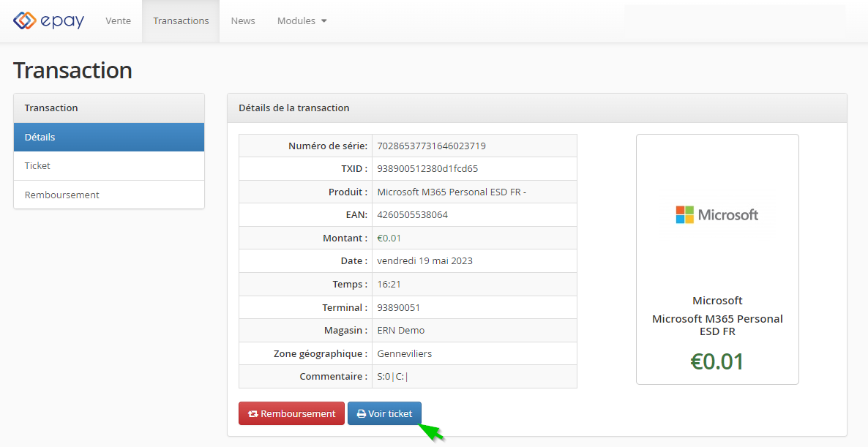Click the TXID value 938900512380d1fcd65
The height and width of the screenshot is (447, 868).
(x=427, y=169)
